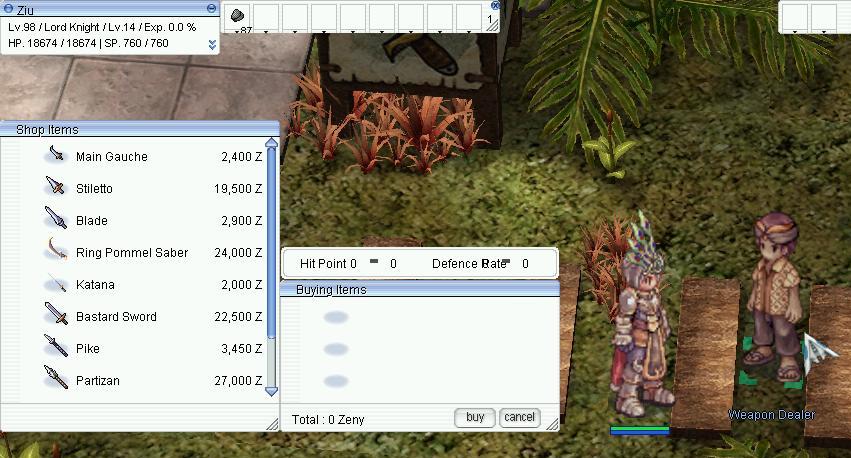Select the Bastard Sword icon
Image resolution: width=851 pixels, height=458 pixels.
pos(56,314)
